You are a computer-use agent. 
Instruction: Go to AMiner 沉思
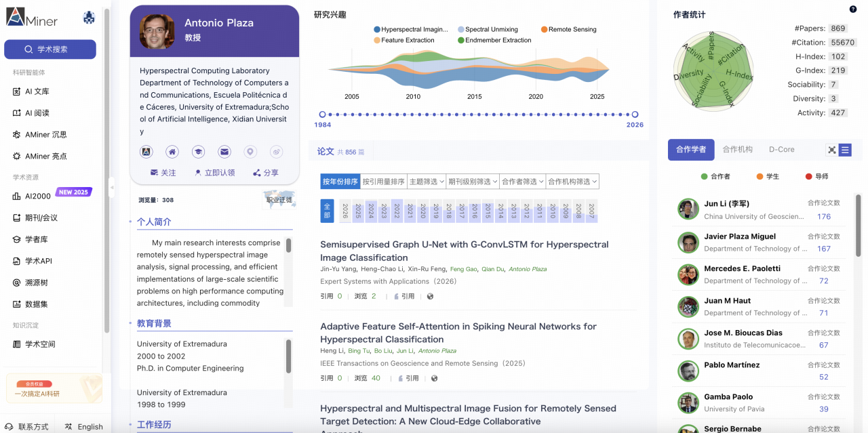(40, 135)
